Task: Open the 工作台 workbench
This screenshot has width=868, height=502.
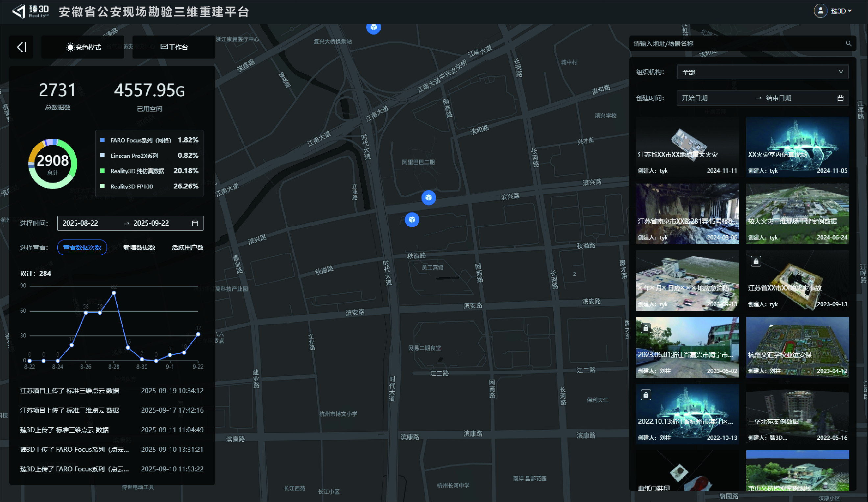Action: coord(174,47)
